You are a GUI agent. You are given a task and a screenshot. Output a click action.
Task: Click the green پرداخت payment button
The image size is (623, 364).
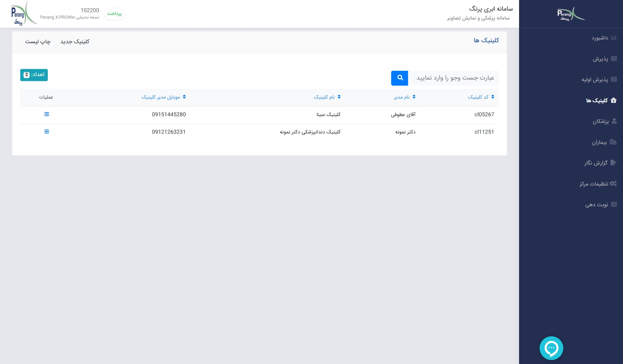tap(114, 14)
